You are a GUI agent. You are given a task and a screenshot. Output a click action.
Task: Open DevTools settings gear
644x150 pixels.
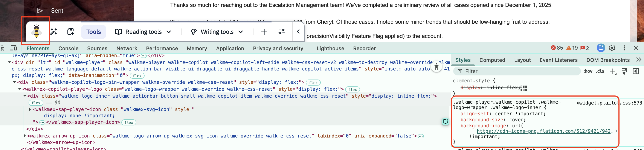(612, 48)
